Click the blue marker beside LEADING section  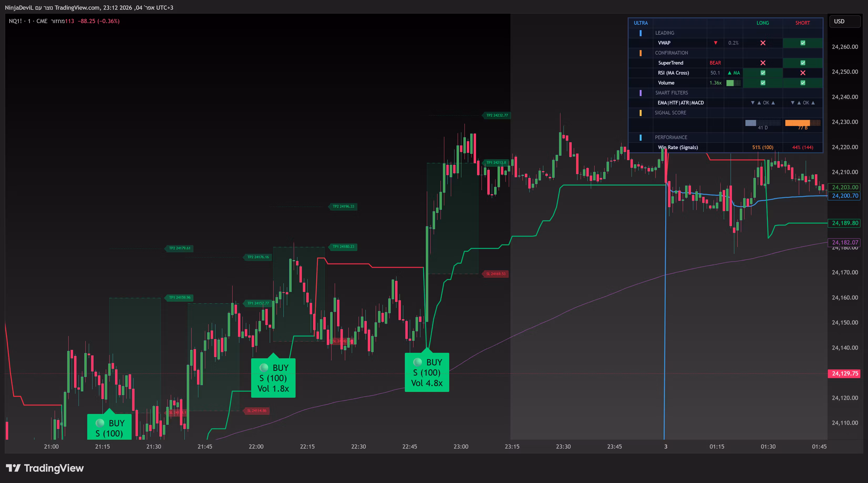[640, 33]
